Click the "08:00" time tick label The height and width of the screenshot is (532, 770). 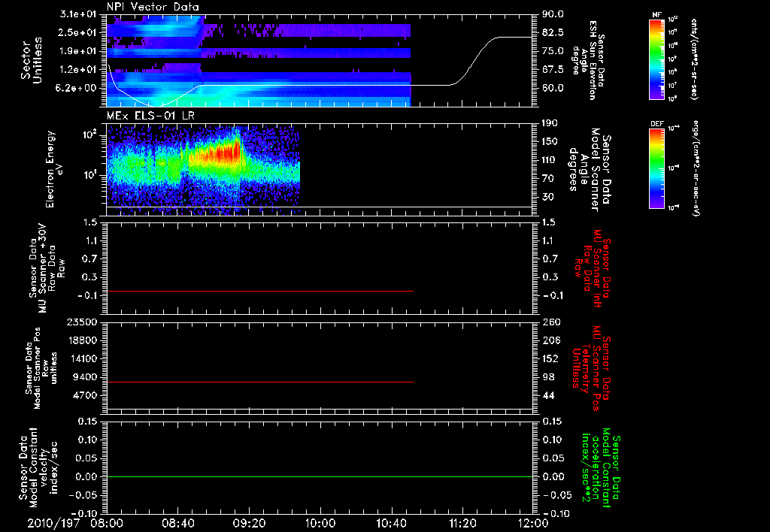[x=107, y=523]
